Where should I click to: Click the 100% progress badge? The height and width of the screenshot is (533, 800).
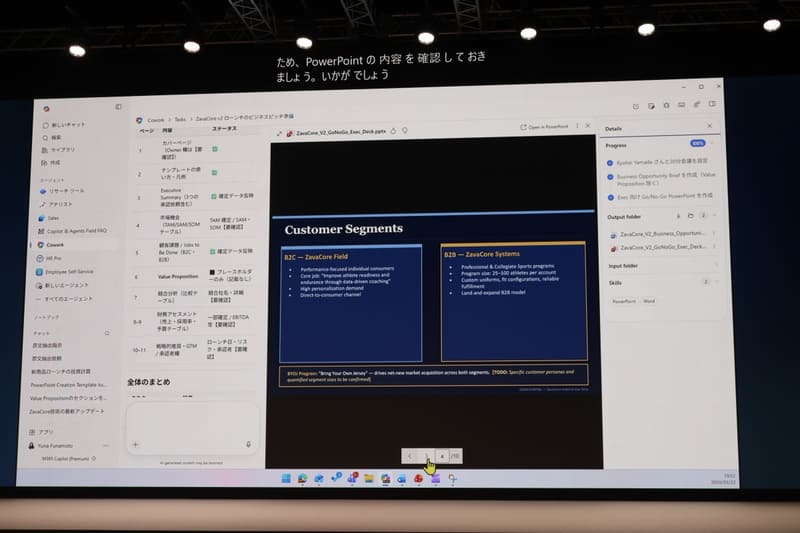pos(697,143)
